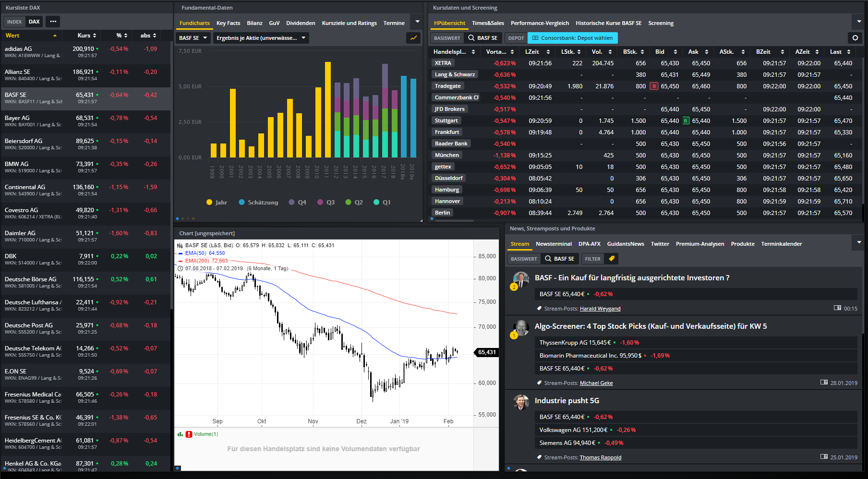Image resolution: width=868 pixels, height=479 pixels.
Task: Switch to the Key Facts tab
Action: pyautogui.click(x=228, y=23)
